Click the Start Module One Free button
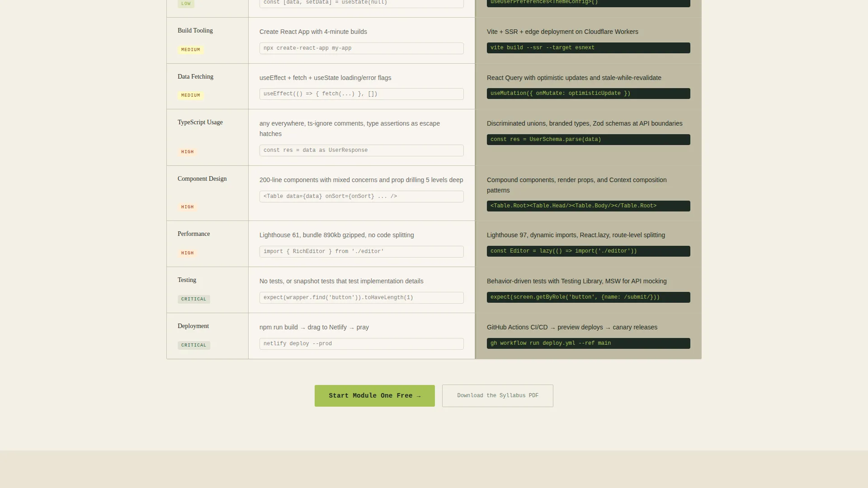868x488 pixels. pos(374,396)
